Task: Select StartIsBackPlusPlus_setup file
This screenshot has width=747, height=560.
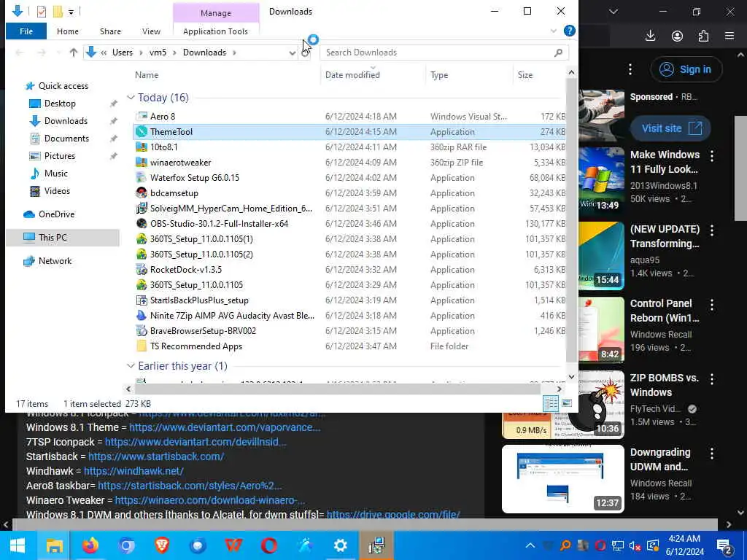Action: (199, 300)
